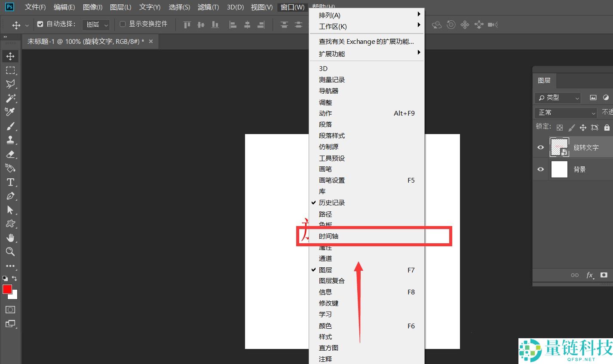Select the Hand tool
This screenshot has height=364, width=613.
pos(10,238)
